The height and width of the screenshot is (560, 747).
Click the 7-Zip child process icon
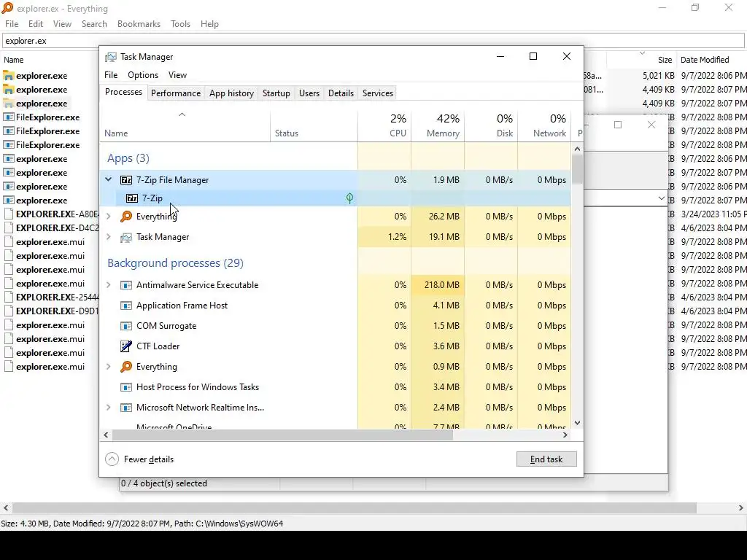132,198
